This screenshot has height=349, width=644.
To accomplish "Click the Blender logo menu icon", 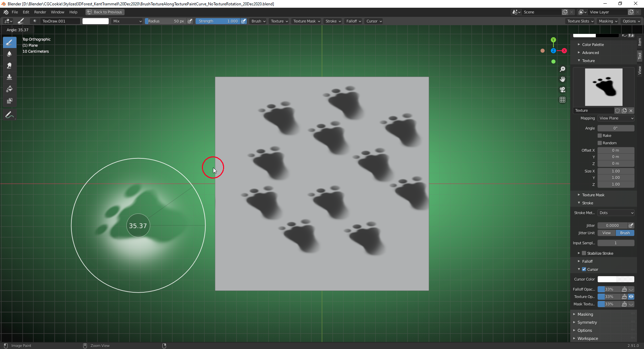I will 6,12.
